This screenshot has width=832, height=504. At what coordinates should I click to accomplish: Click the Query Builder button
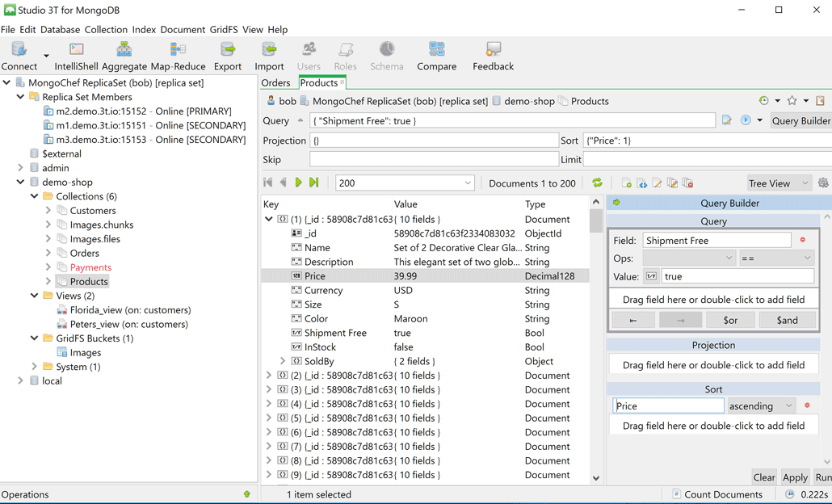tap(800, 120)
